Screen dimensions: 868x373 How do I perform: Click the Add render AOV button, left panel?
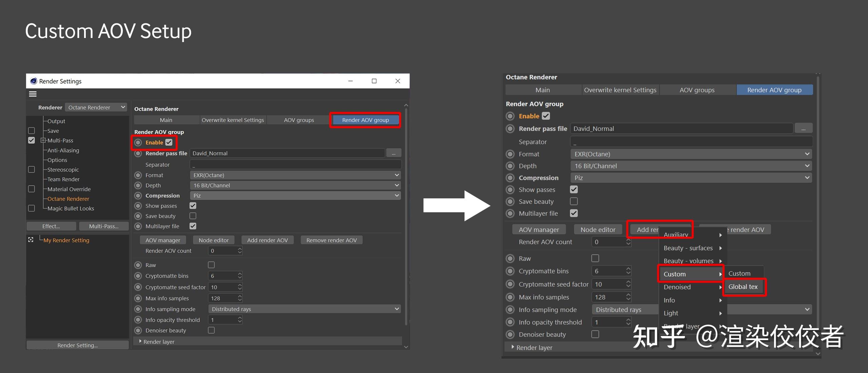(x=267, y=240)
